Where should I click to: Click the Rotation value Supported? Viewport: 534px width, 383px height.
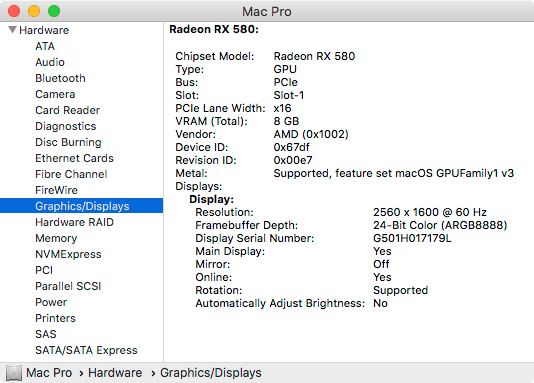pos(400,290)
